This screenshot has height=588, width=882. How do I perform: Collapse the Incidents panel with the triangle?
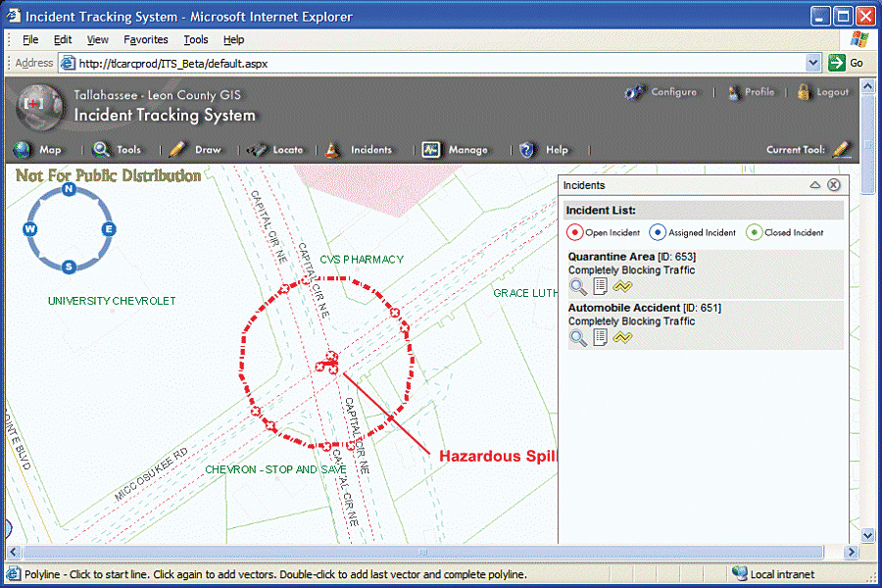tap(814, 185)
